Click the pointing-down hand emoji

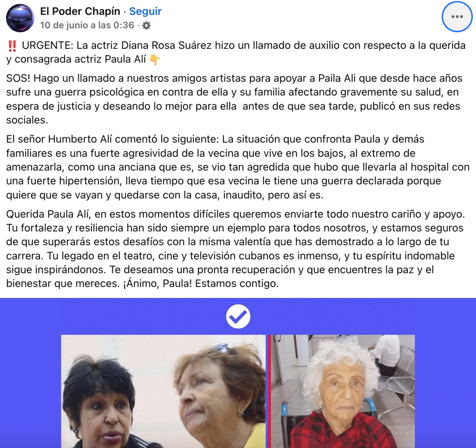[155, 59]
